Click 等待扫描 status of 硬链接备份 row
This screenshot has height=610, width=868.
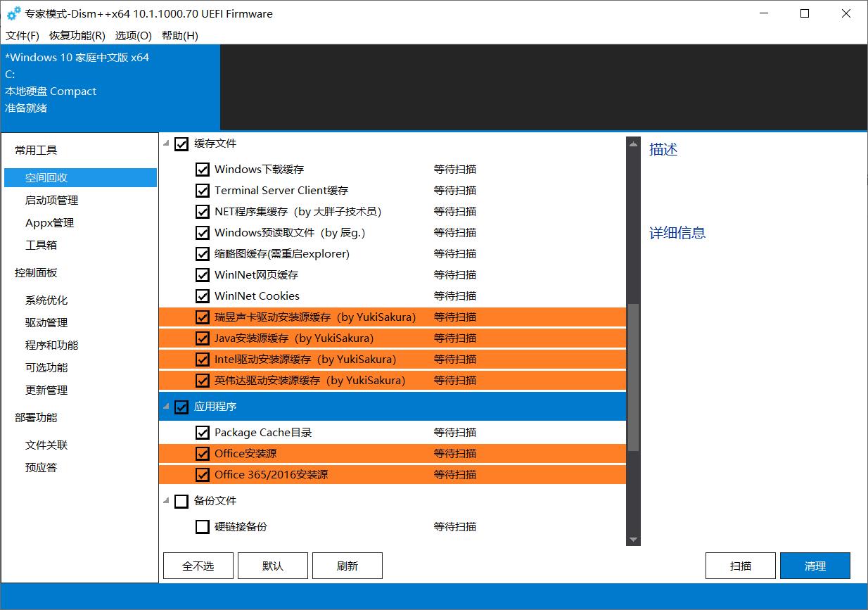[455, 526]
